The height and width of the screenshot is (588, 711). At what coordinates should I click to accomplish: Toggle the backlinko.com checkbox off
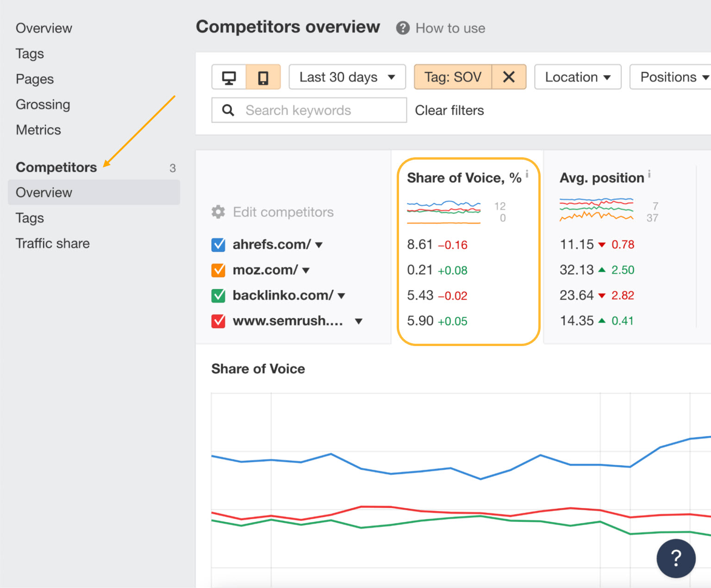click(218, 296)
